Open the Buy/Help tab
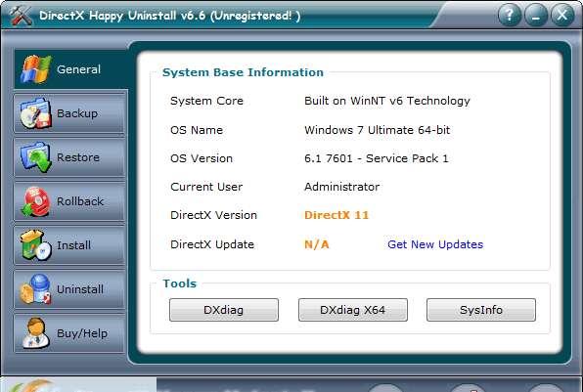The height and width of the screenshot is (392, 583). [x=69, y=333]
